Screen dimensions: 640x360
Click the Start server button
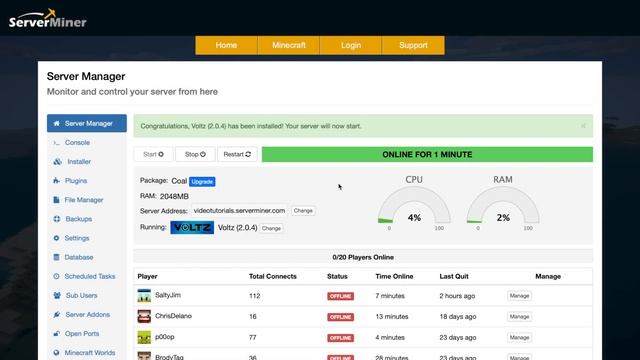click(153, 154)
